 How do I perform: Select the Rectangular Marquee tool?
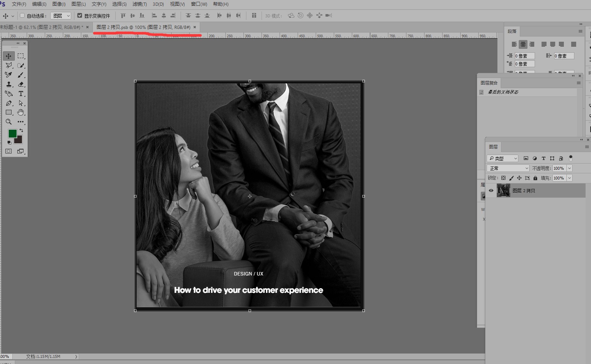[x=21, y=56]
